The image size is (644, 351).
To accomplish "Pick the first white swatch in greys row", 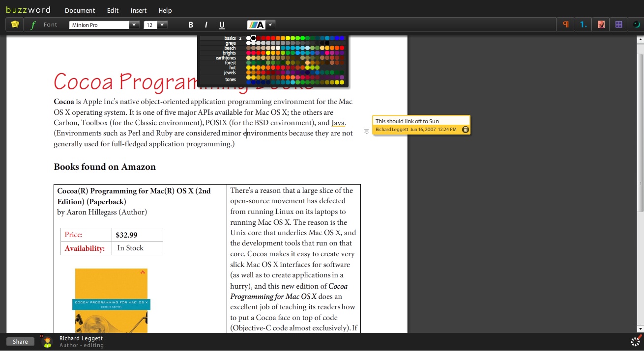I will 248,43.
